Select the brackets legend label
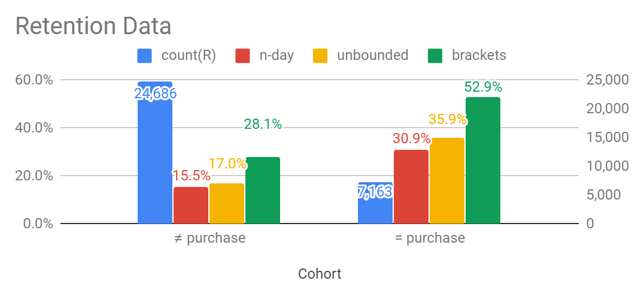The width and height of the screenshot is (644, 296). pyautogui.click(x=479, y=55)
